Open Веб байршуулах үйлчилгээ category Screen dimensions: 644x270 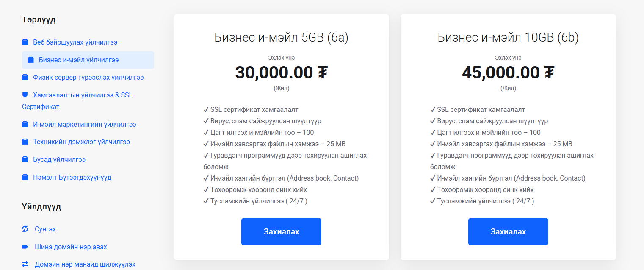coord(75,42)
